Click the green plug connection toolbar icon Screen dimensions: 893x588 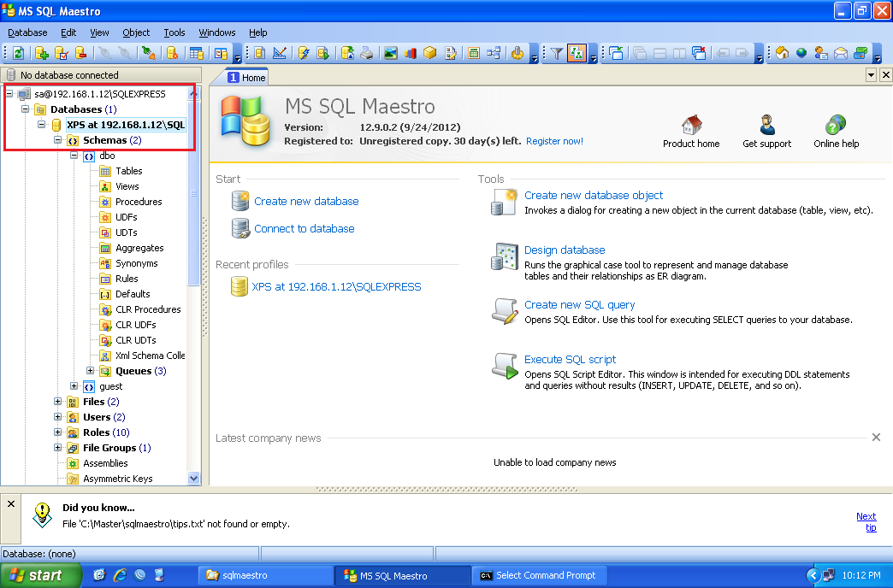click(149, 54)
